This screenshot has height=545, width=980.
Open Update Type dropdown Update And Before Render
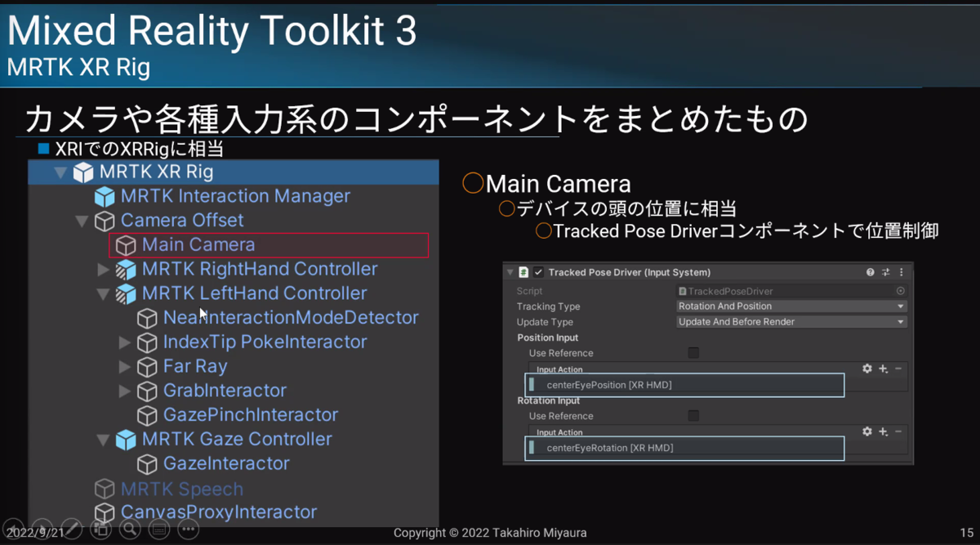tap(791, 322)
